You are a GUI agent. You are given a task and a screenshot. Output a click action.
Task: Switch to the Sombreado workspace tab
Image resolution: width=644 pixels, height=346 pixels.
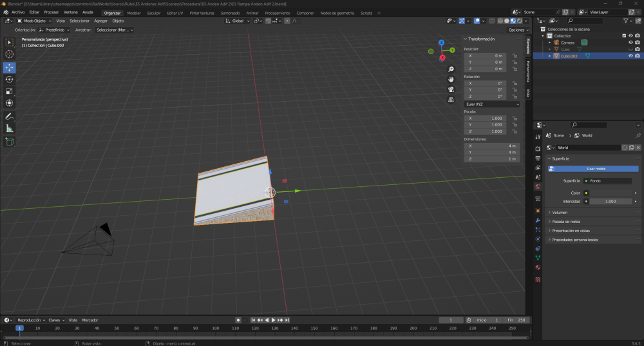click(230, 13)
